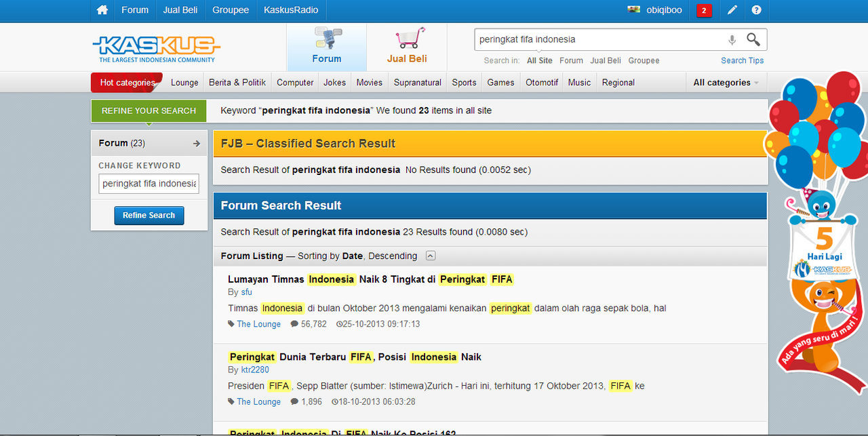The image size is (868, 436).
Task: Open the Berita & Politik category
Action: [x=237, y=83]
